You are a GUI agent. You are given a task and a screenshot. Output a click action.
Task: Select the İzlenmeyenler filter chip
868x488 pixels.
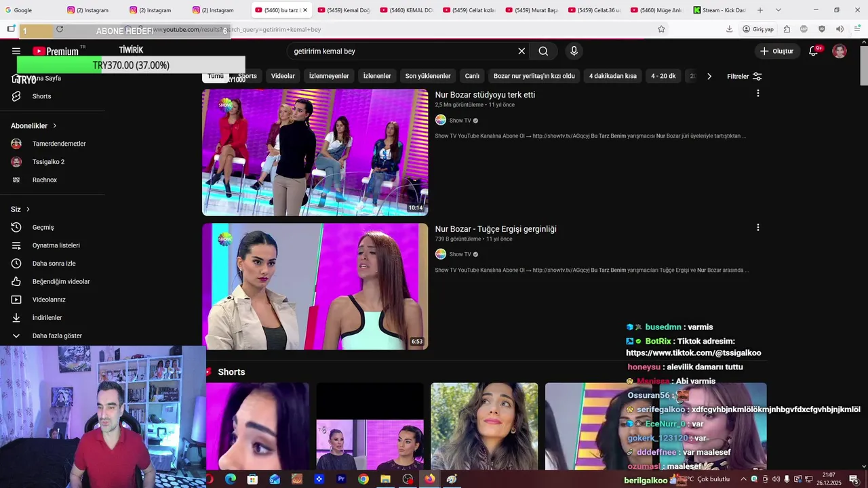pyautogui.click(x=329, y=76)
